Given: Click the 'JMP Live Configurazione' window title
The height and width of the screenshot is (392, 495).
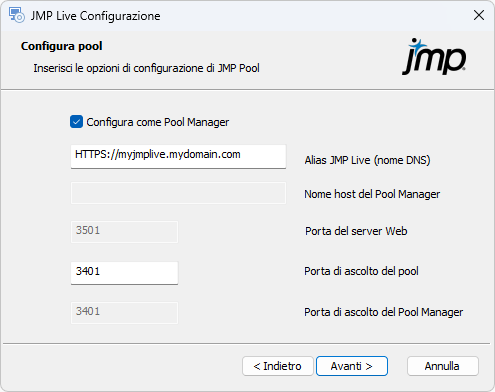Looking at the screenshot, I should coord(95,16).
